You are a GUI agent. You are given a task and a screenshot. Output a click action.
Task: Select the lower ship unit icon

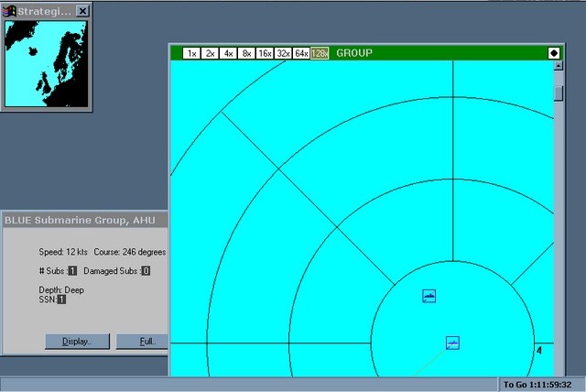point(452,343)
